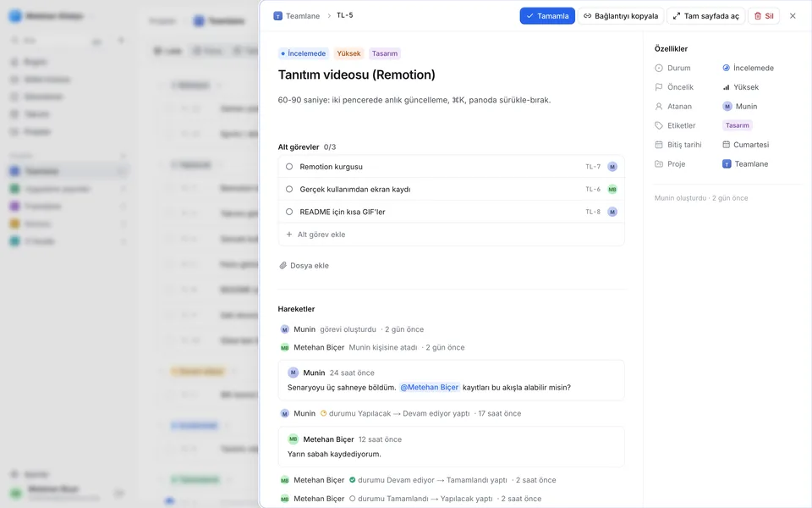Image resolution: width=812 pixels, height=508 pixels.
Task: Click the M avatar on TL-7 subtask row
Action: coord(612,167)
